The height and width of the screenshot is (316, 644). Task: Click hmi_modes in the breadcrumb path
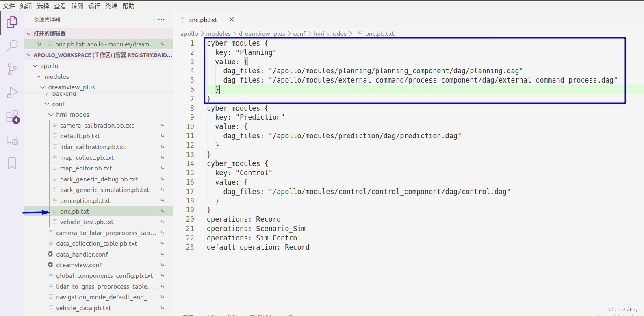point(330,33)
